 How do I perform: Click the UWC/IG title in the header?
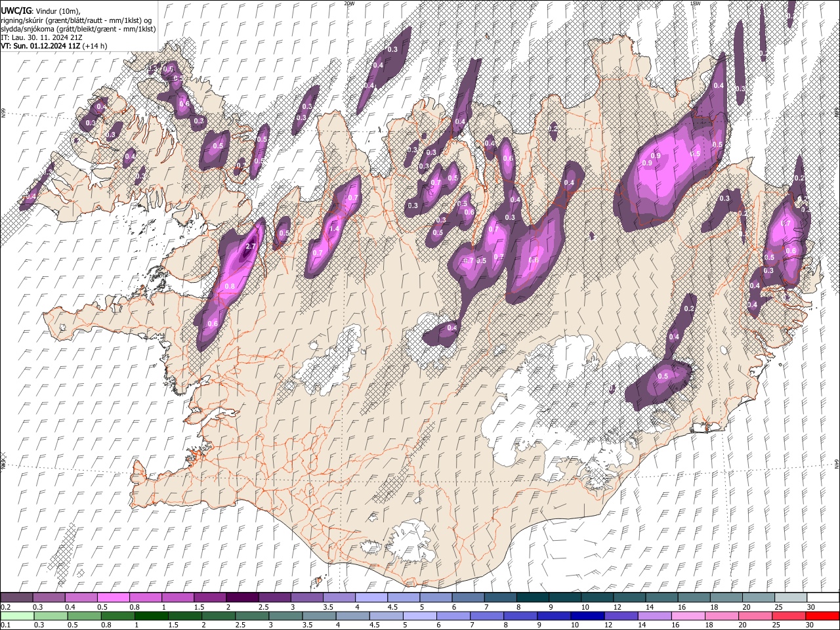[16, 10]
